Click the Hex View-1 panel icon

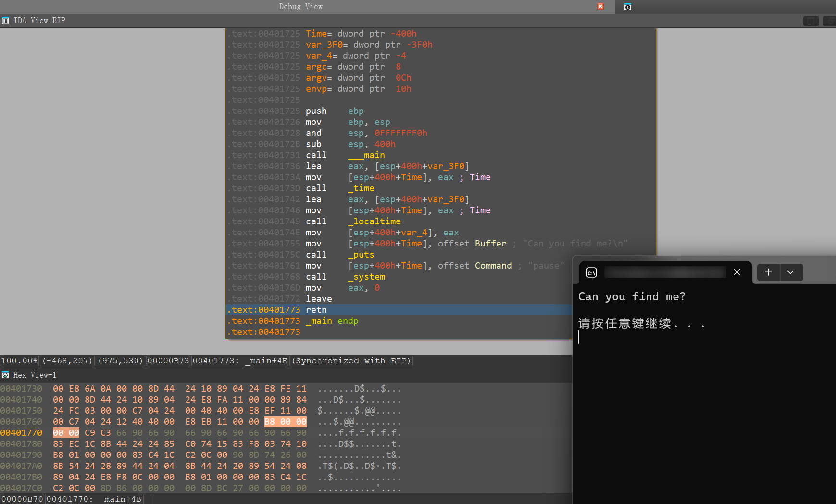5,375
